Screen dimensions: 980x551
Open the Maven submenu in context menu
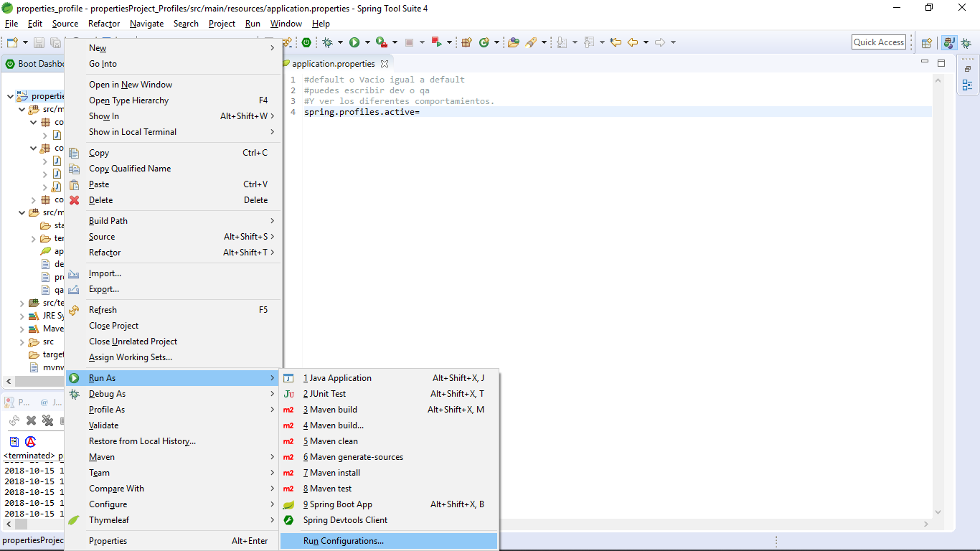click(x=172, y=457)
